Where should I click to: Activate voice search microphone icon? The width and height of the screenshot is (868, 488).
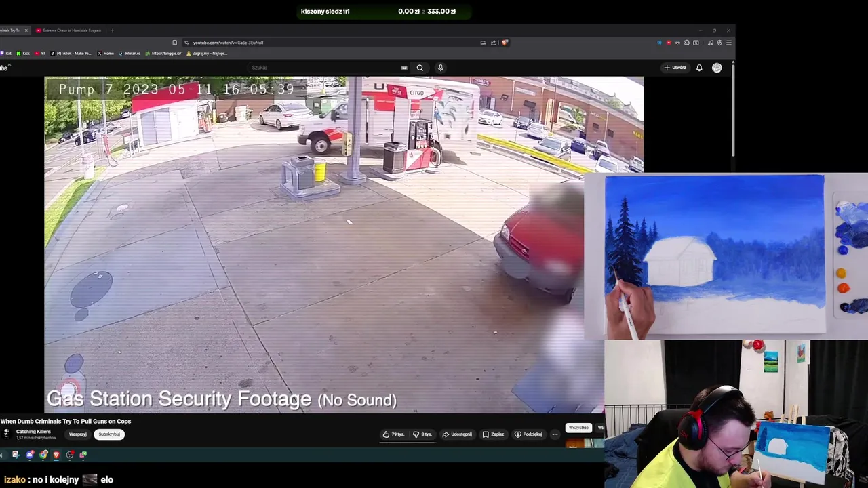[440, 68]
